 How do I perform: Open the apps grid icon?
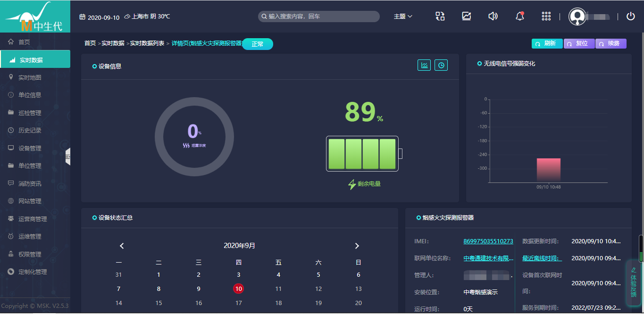coord(546,17)
